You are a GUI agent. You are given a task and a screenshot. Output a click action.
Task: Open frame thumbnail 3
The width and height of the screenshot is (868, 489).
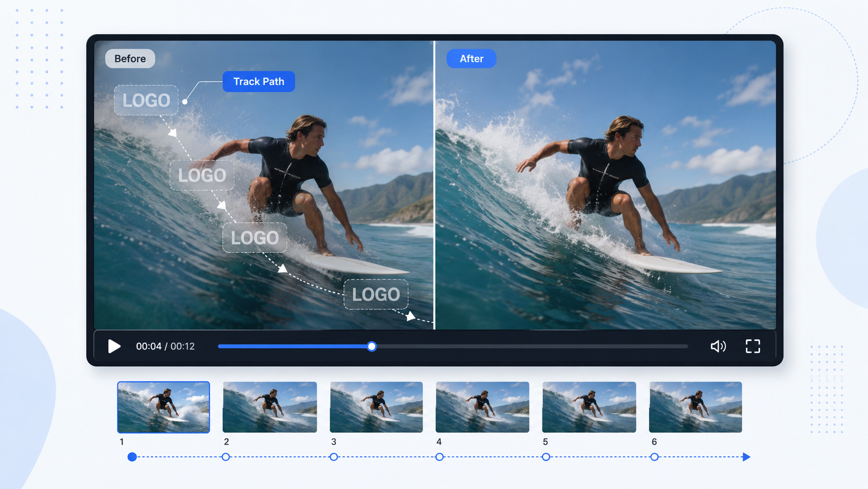376,407
